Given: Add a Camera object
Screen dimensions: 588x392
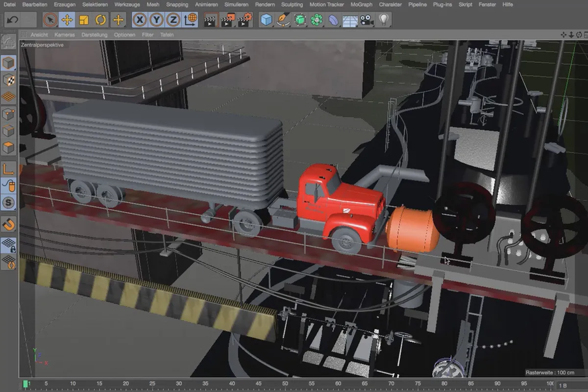Looking at the screenshot, I should (366, 20).
